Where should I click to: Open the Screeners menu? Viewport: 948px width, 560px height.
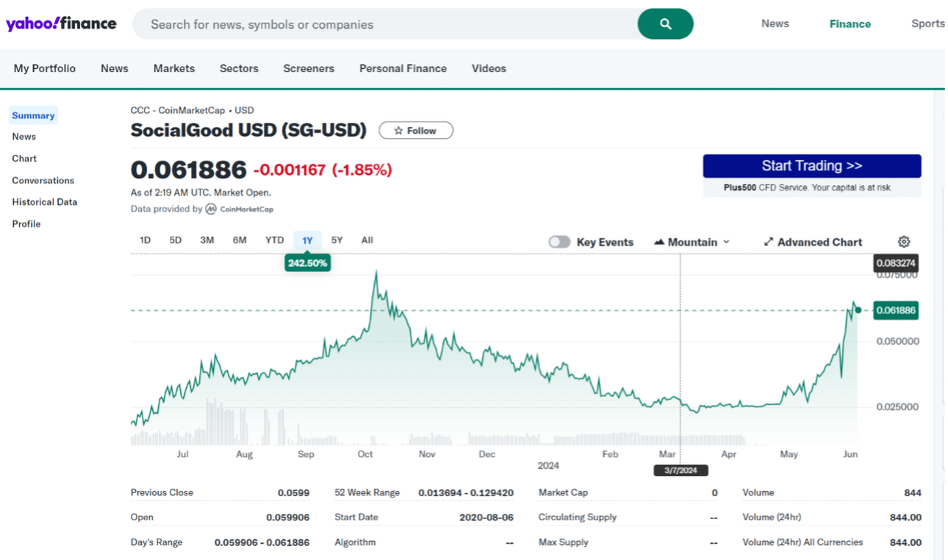pos(309,68)
